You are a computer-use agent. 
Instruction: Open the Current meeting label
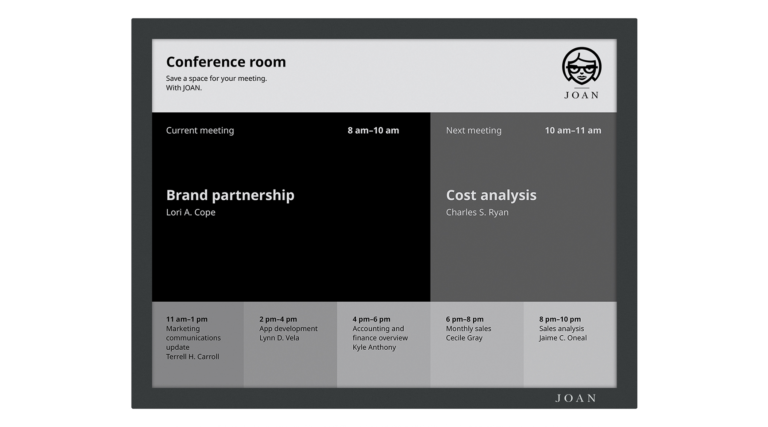tap(200, 130)
